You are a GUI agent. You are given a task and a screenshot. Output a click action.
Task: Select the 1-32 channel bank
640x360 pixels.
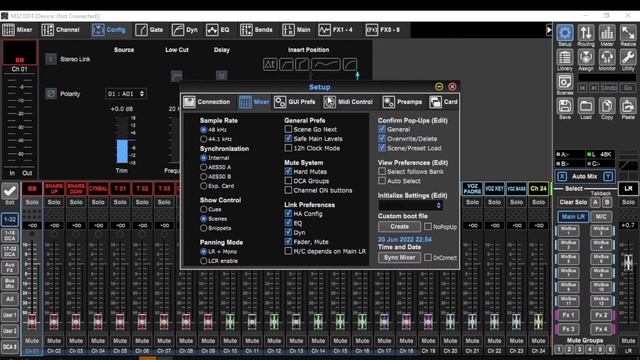9,220
